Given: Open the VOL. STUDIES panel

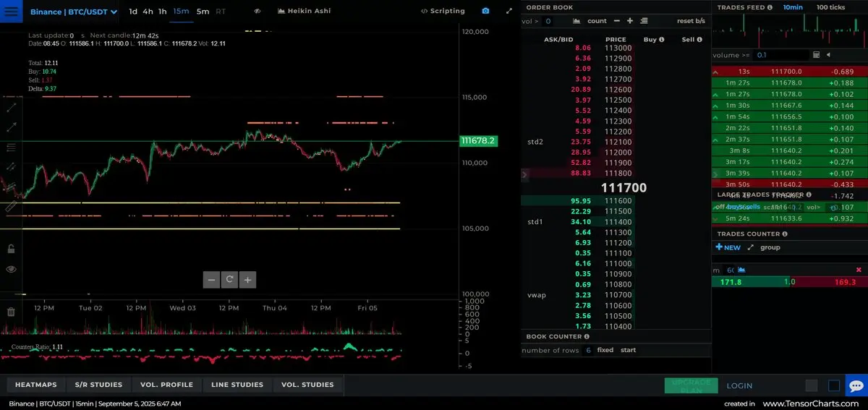Looking at the screenshot, I should (x=307, y=385).
